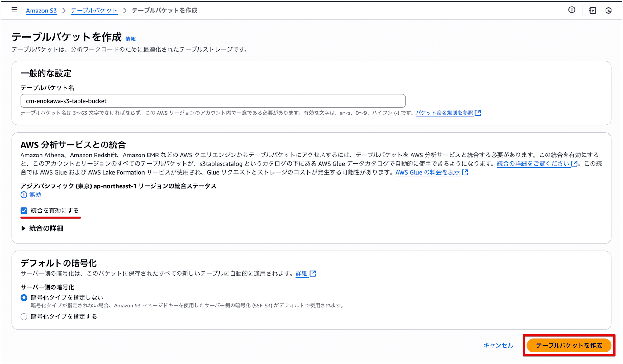Click the info circle icon beside 無効 status

click(24, 195)
